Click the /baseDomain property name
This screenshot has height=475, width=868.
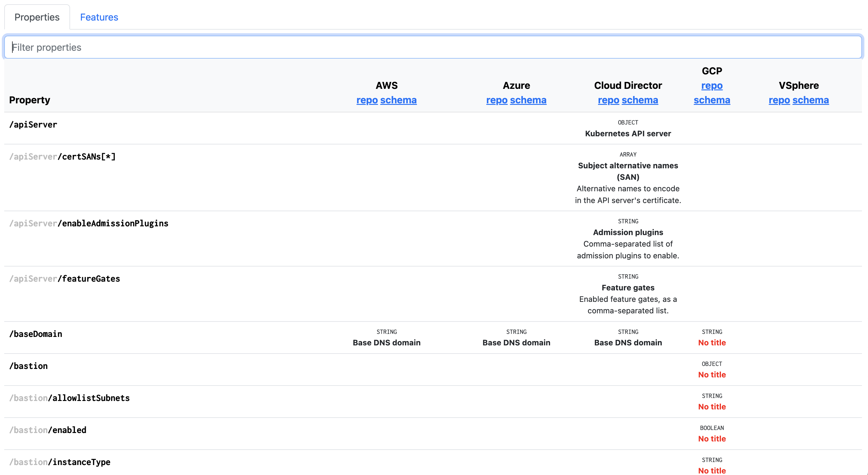tap(36, 334)
